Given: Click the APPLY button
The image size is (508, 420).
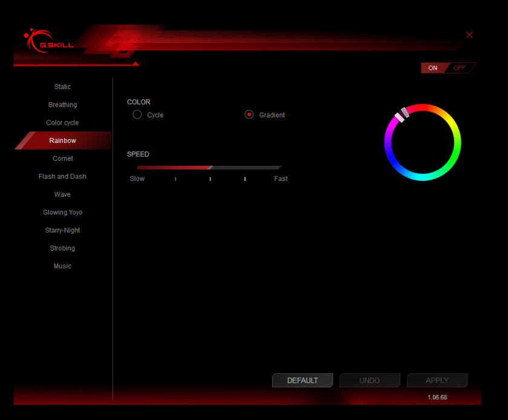Looking at the screenshot, I should point(437,381).
